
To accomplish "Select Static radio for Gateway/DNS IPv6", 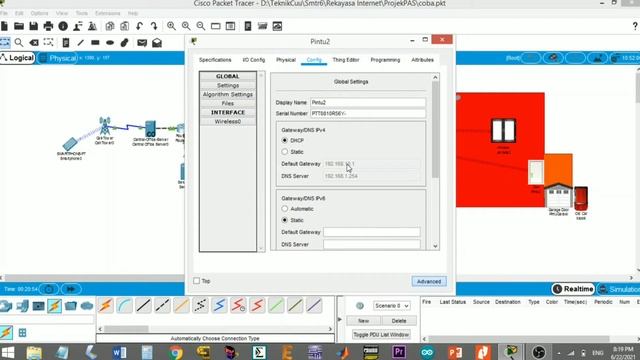I will click(285, 220).
